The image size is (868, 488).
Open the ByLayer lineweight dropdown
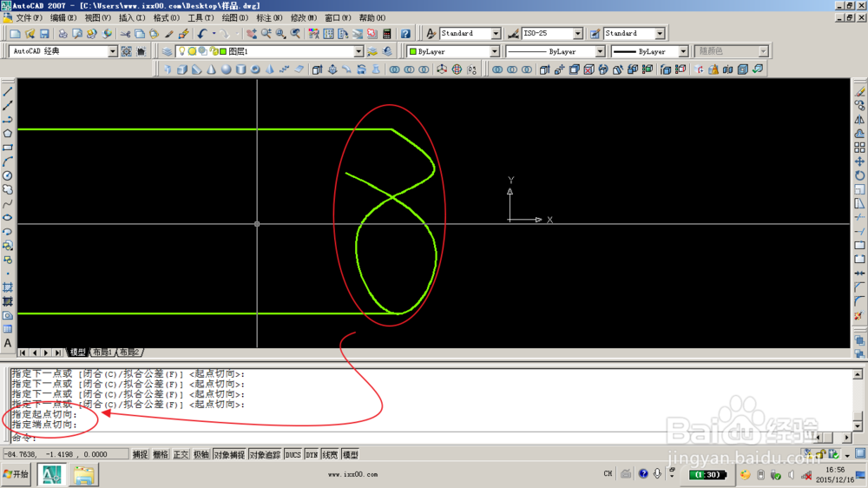683,51
